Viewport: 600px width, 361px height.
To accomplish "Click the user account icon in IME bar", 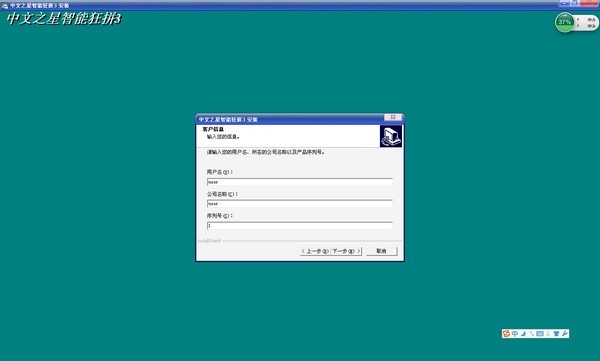I will tap(548, 333).
